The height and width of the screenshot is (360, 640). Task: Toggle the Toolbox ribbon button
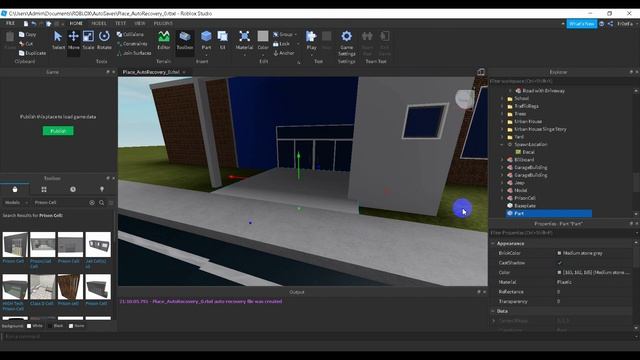click(184, 40)
